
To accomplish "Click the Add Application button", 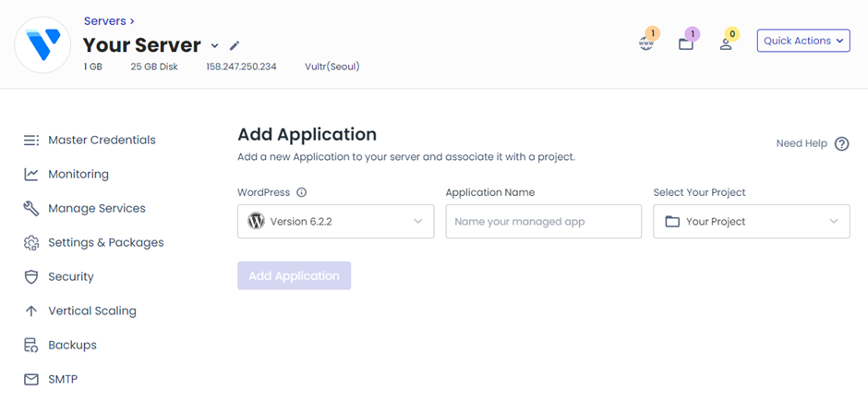I will pos(294,275).
